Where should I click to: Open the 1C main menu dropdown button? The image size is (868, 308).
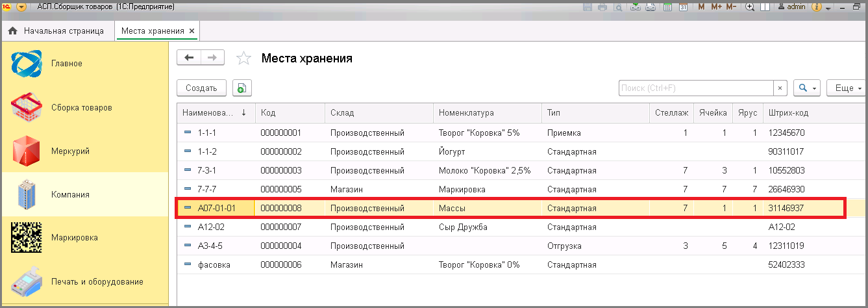[21, 7]
